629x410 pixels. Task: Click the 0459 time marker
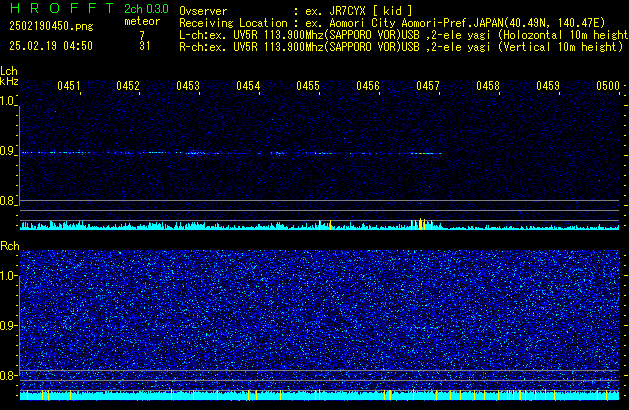pyautogui.click(x=548, y=86)
